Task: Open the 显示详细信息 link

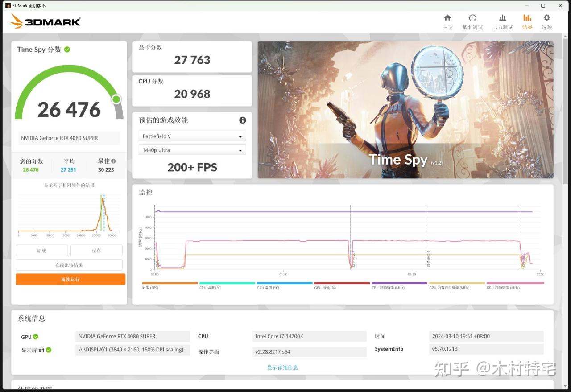Action: pos(282,367)
